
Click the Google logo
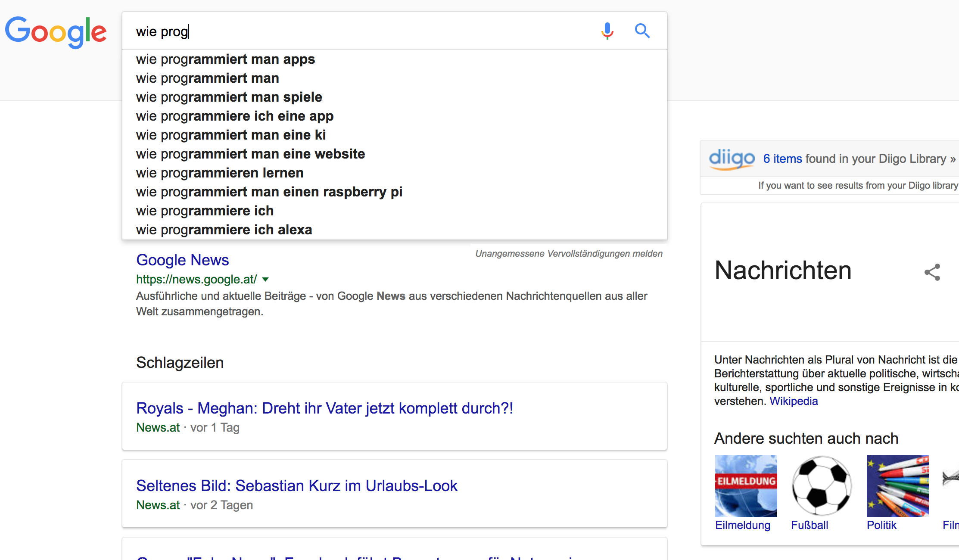pos(56,32)
